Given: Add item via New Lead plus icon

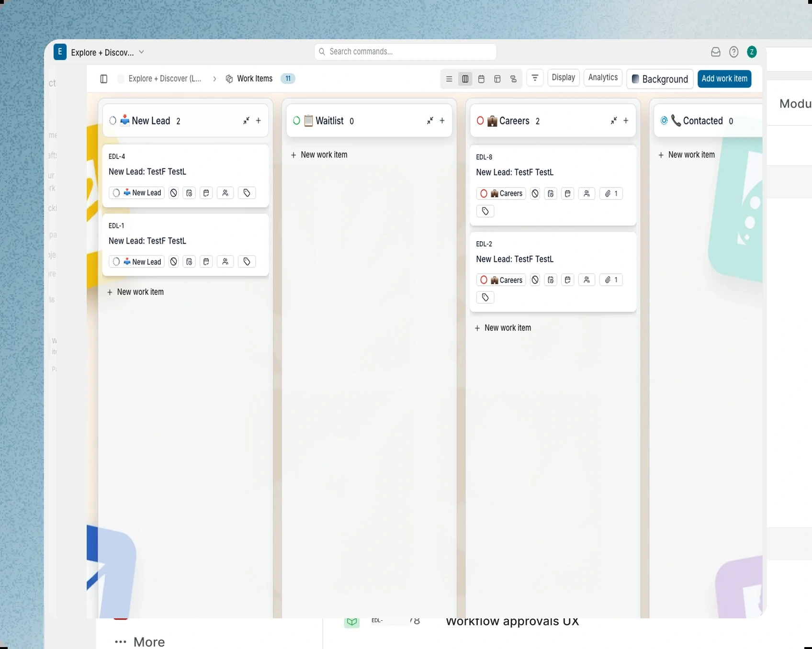Looking at the screenshot, I should (x=259, y=121).
